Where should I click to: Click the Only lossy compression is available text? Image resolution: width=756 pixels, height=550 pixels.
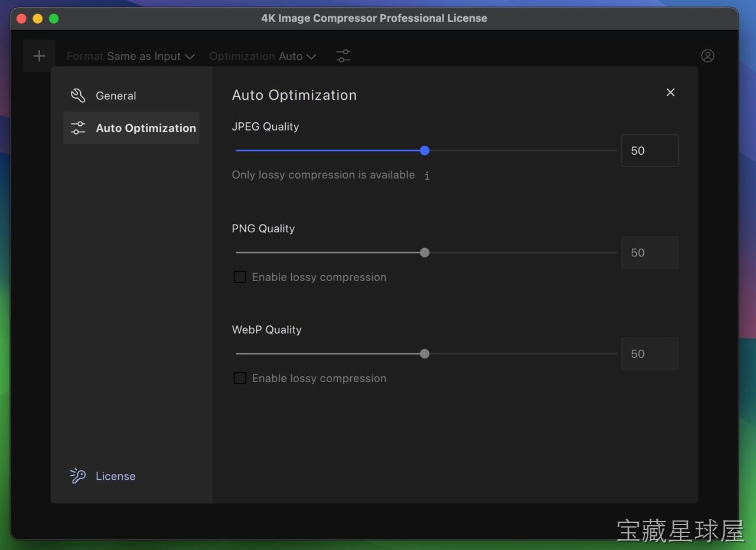click(x=323, y=175)
